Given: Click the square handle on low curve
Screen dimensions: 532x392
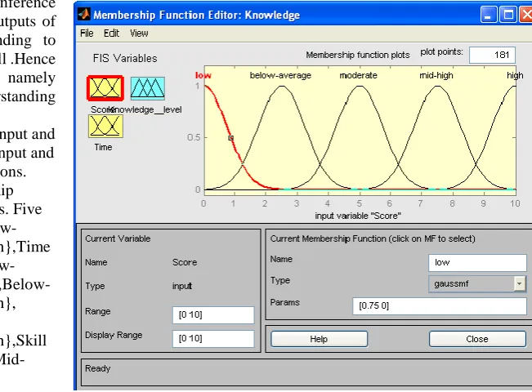Looking at the screenshot, I should pyautogui.click(x=230, y=138).
